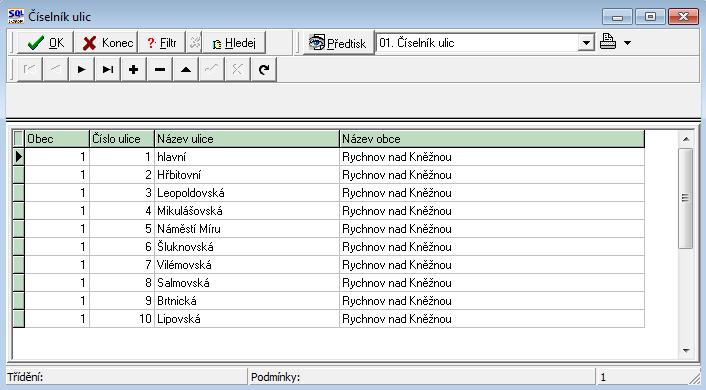Click the Předtisk print preview button

[338, 43]
